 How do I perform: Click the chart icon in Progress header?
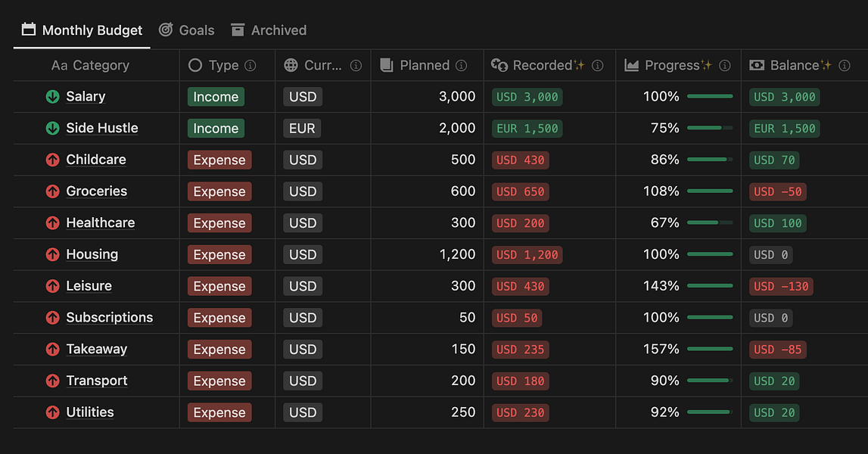pyautogui.click(x=633, y=65)
